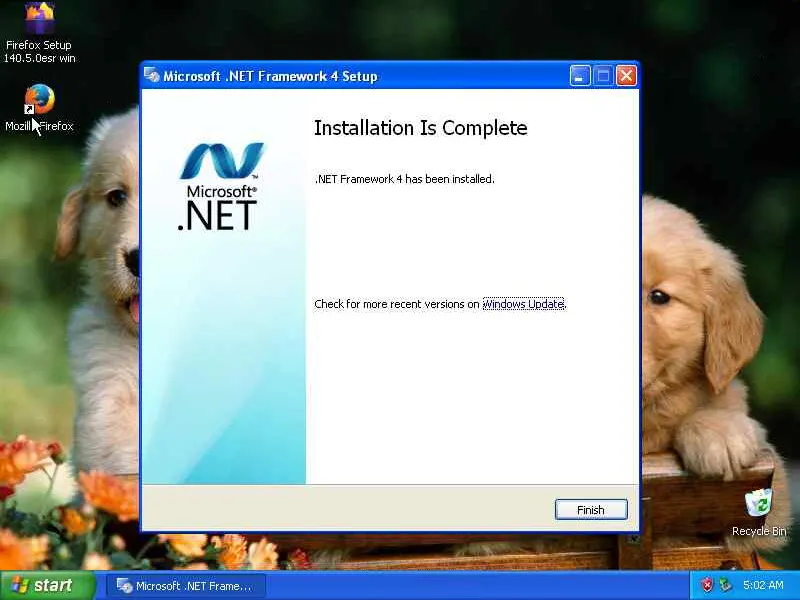Click the 'Installation Is Complete' heading
This screenshot has height=600, width=800.
click(420, 128)
